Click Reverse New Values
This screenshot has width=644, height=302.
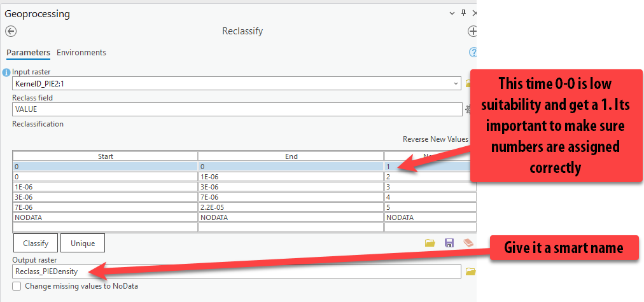tap(435, 139)
